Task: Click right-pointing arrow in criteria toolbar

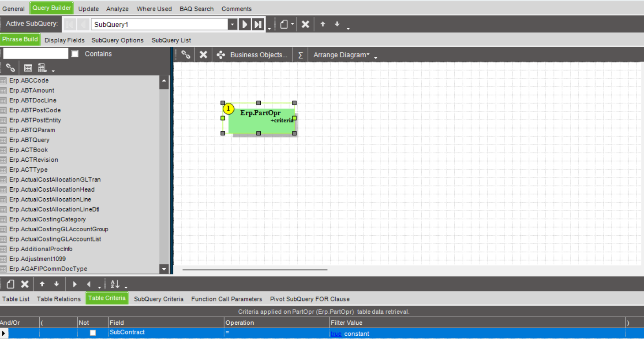Action: click(75, 284)
